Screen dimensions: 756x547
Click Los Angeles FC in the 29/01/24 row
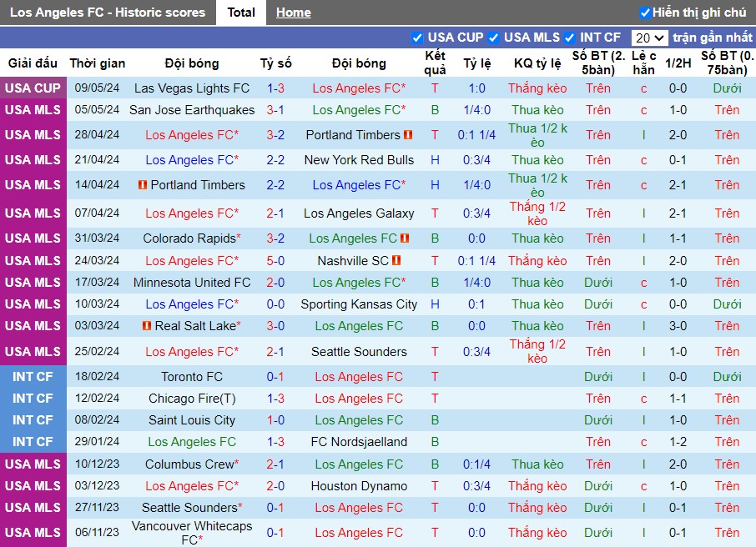(192, 442)
